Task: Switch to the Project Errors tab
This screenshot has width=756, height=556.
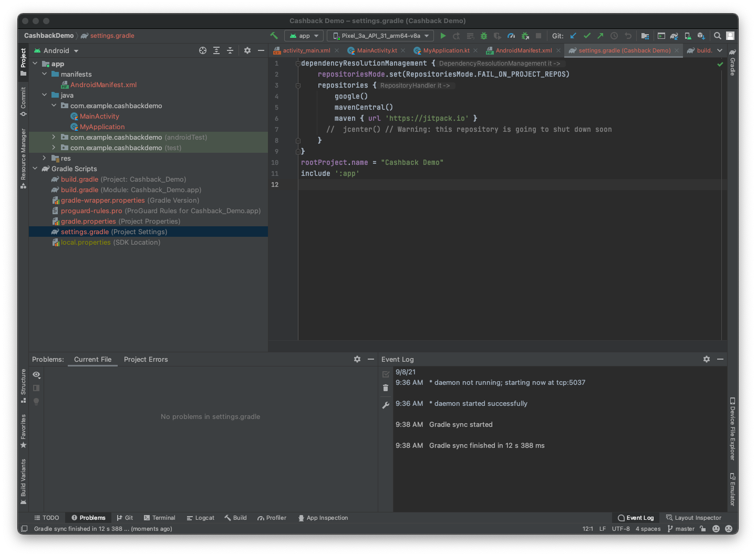Action: click(146, 360)
